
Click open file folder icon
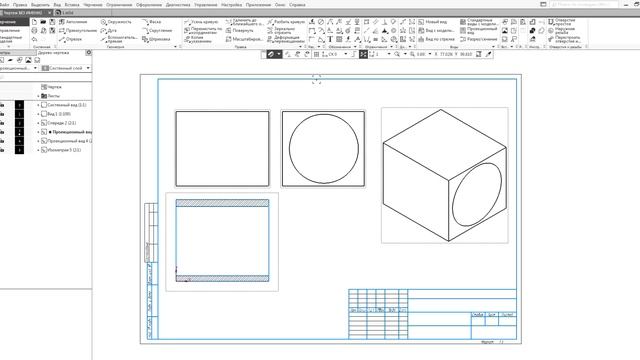(43, 22)
